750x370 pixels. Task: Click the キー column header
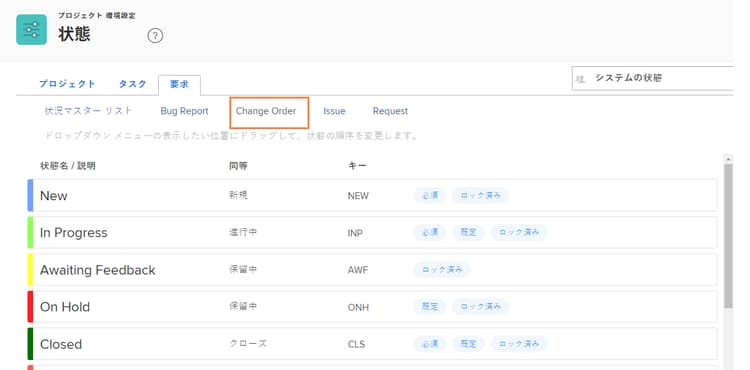tap(357, 166)
